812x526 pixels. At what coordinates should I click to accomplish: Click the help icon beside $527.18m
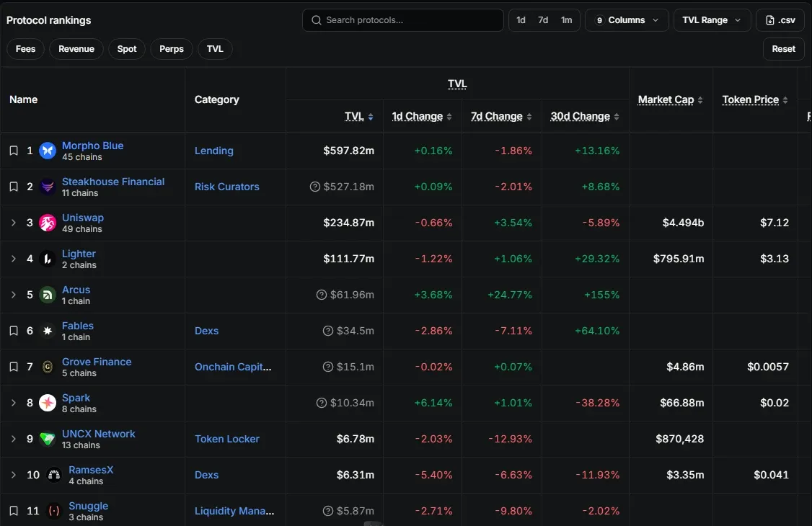coord(315,187)
